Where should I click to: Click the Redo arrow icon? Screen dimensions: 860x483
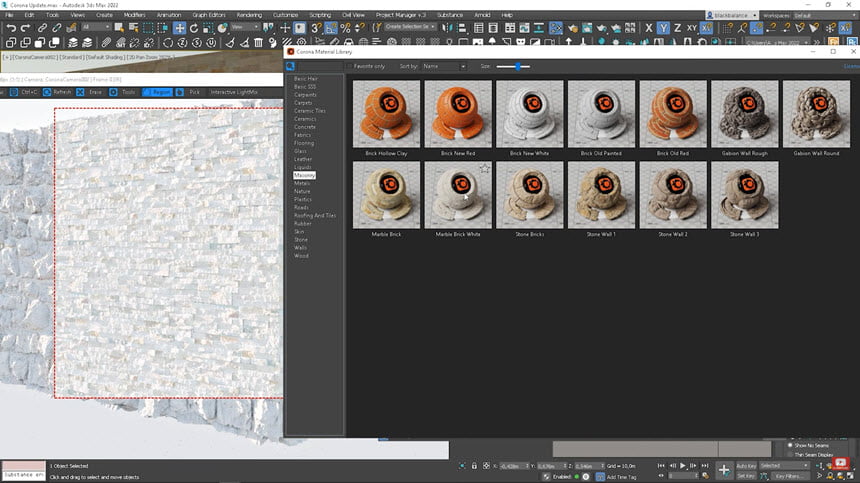coord(25,28)
